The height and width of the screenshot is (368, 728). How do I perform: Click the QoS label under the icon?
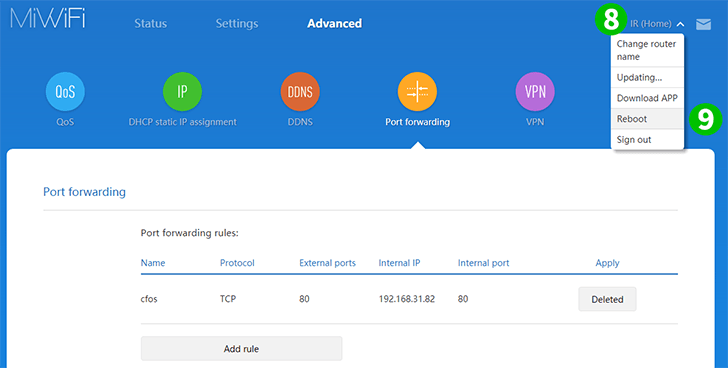tap(65, 122)
